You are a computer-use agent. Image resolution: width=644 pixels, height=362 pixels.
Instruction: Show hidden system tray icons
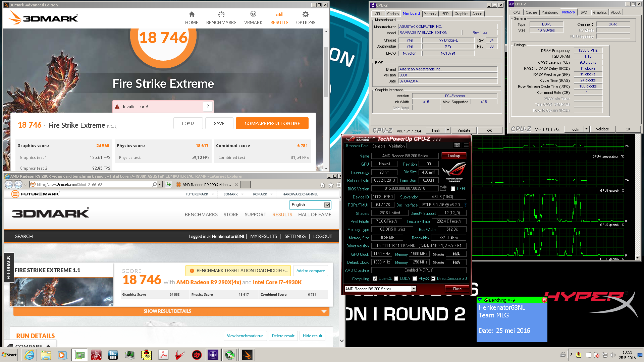point(571,355)
